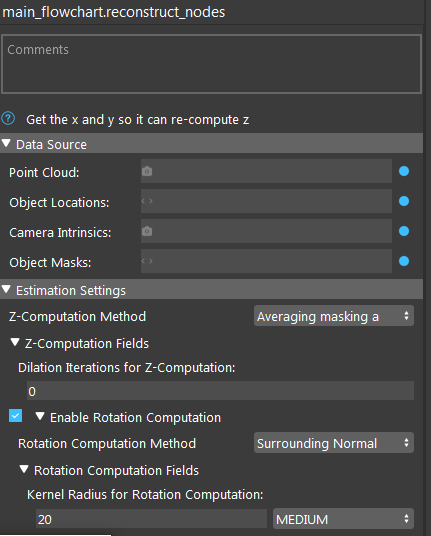The height and width of the screenshot is (536, 431).
Task: Click the camera icon in Camera Intrinsics field
Action: pos(147,231)
